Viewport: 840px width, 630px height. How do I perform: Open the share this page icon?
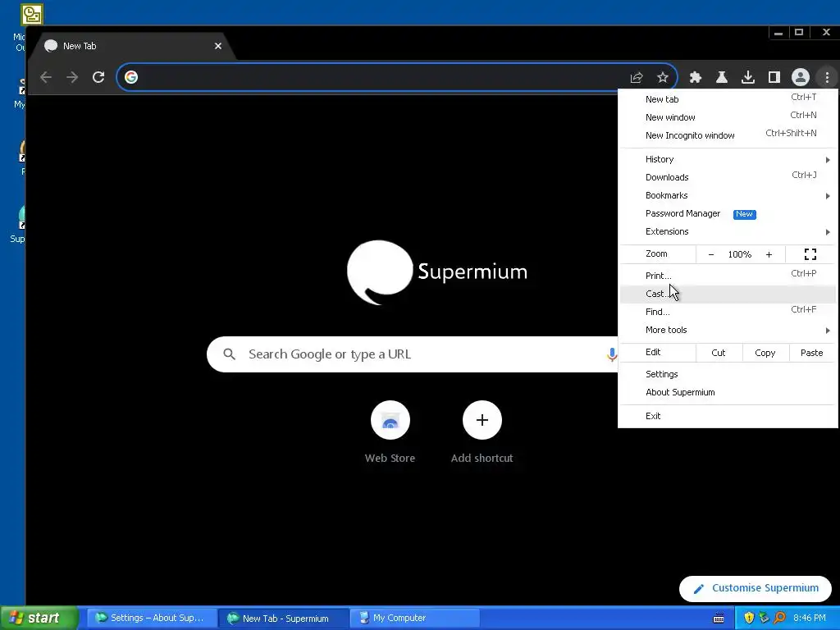pyautogui.click(x=637, y=78)
